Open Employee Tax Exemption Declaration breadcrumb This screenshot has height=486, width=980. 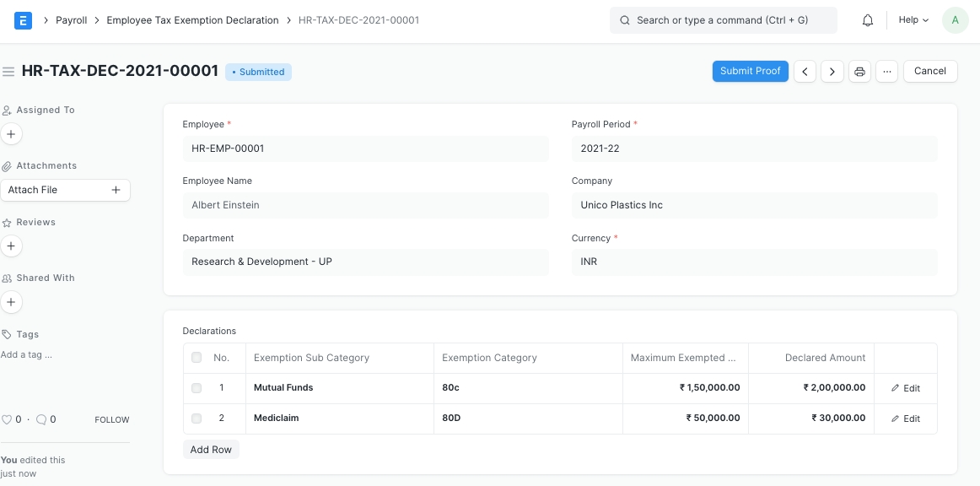click(192, 20)
